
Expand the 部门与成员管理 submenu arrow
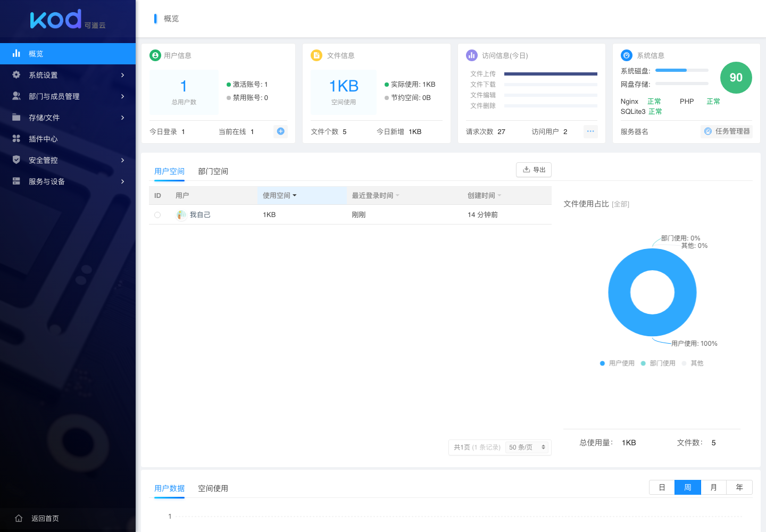pos(123,96)
